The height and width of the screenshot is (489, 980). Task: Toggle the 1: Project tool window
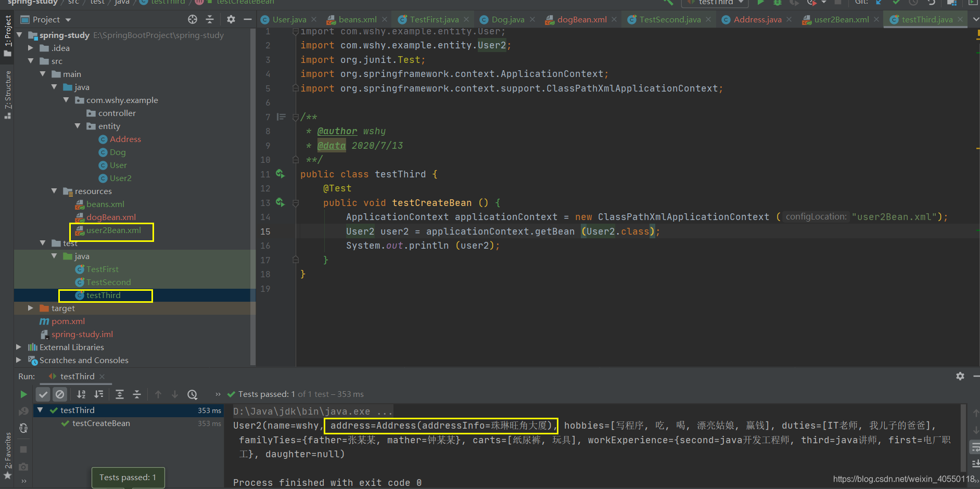point(7,35)
